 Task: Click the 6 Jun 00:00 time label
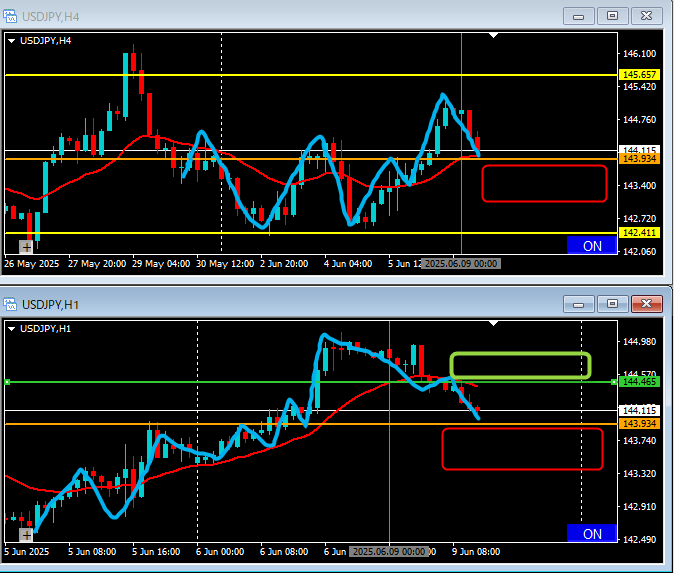220,552
